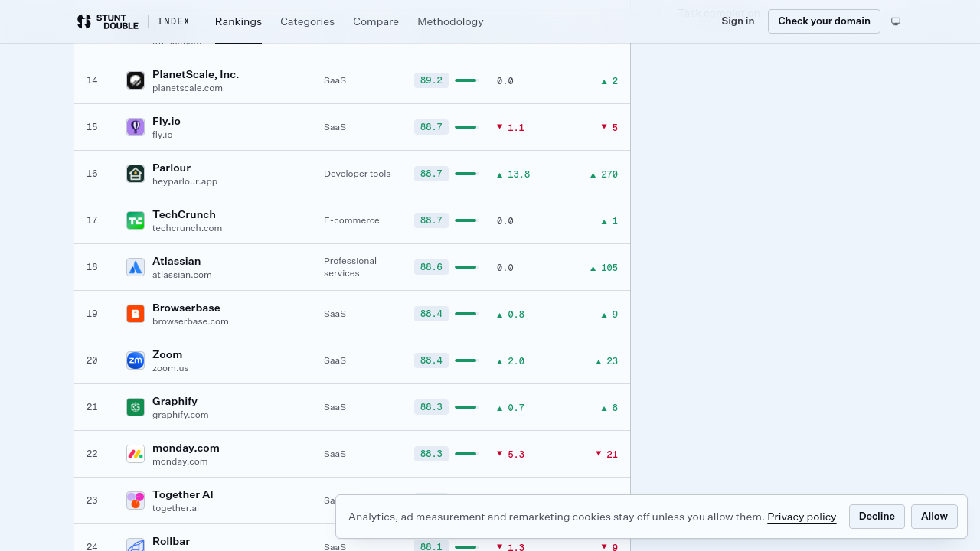Open the monday.com company name
Image resolution: width=980 pixels, height=551 pixels.
[186, 448]
